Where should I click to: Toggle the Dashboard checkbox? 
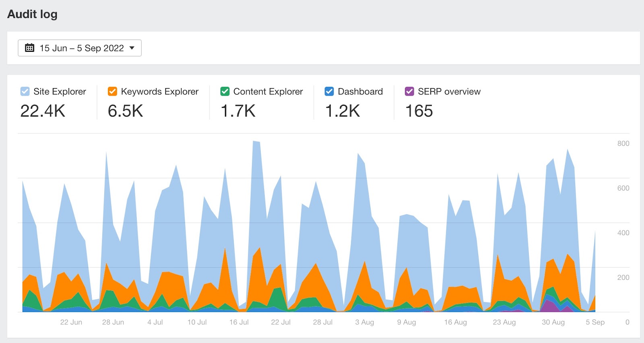pos(329,91)
